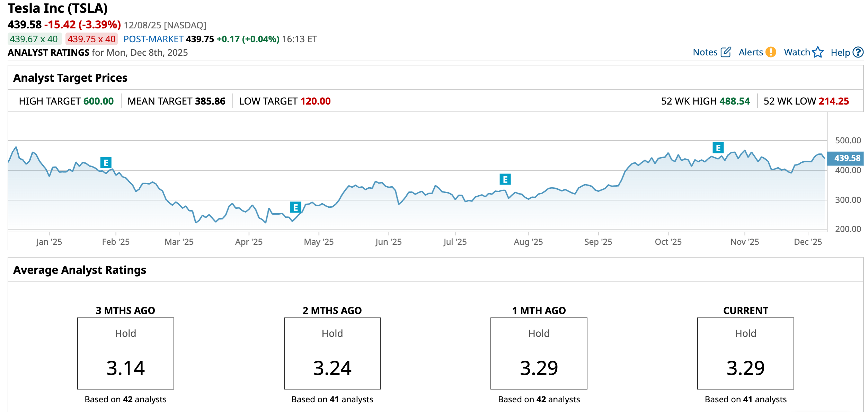868x412 pixels.
Task: Click the earnings E marker near Feb '25
Action: click(x=106, y=162)
